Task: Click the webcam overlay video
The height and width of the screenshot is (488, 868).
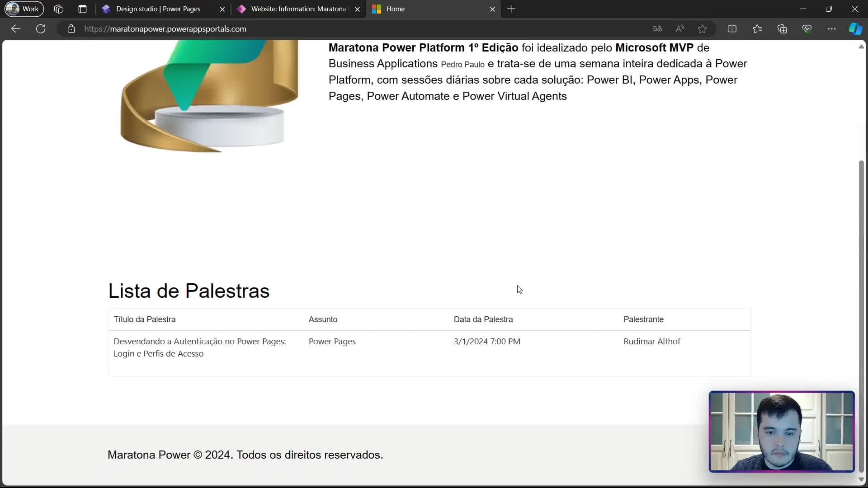Action: coord(782,432)
